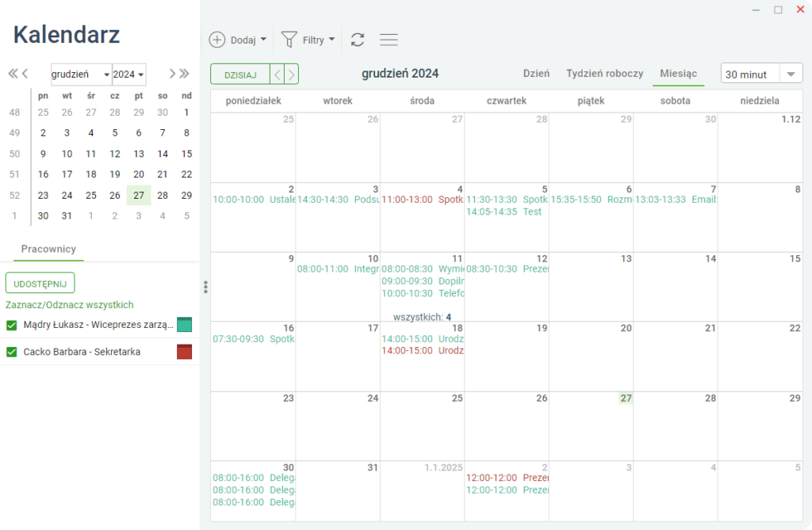
Task: Click the DZISIAJ button
Action: [240, 74]
